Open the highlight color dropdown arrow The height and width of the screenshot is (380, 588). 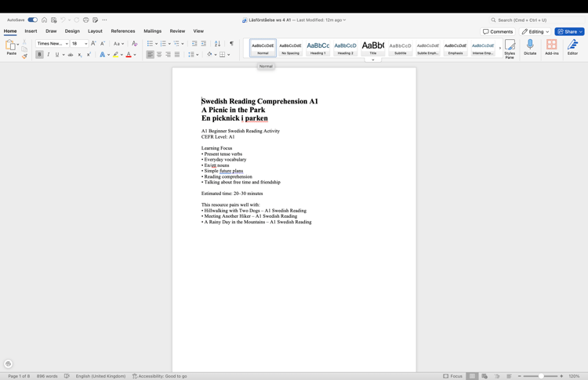click(122, 55)
